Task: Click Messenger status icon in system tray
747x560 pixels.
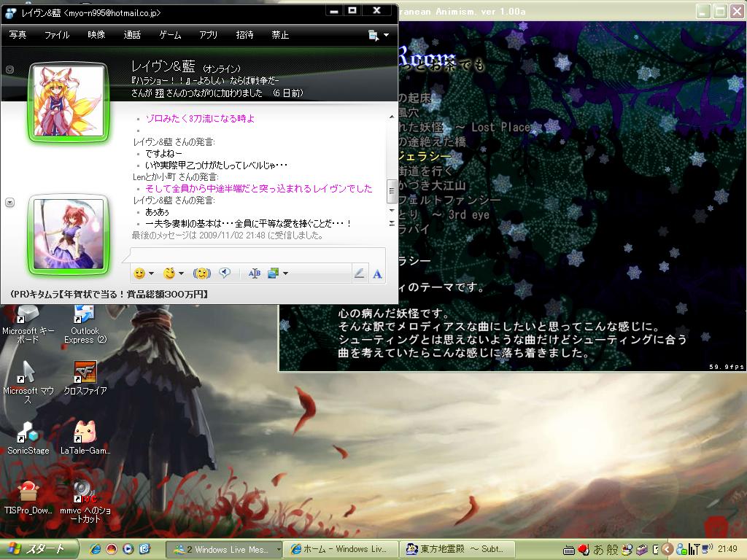Action: (681, 550)
